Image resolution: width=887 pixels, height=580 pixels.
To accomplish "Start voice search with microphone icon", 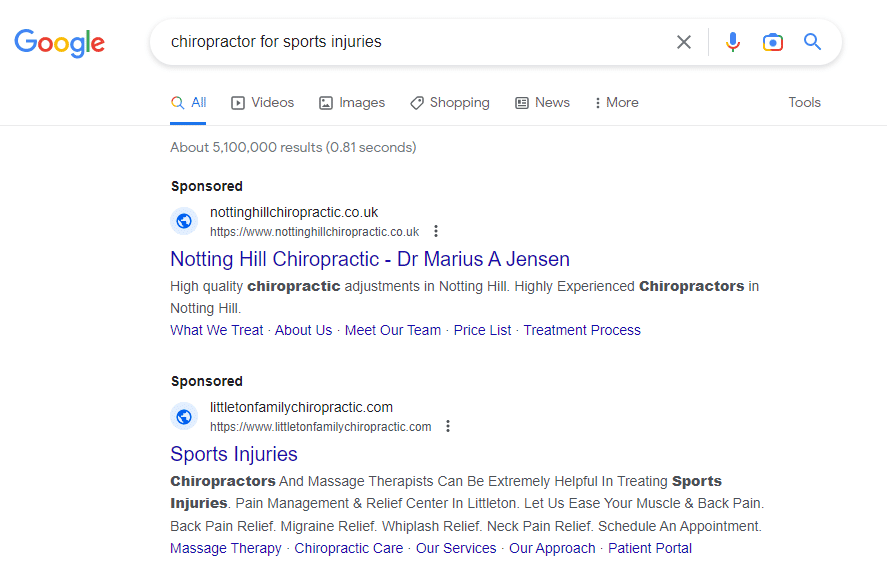I will pos(733,42).
